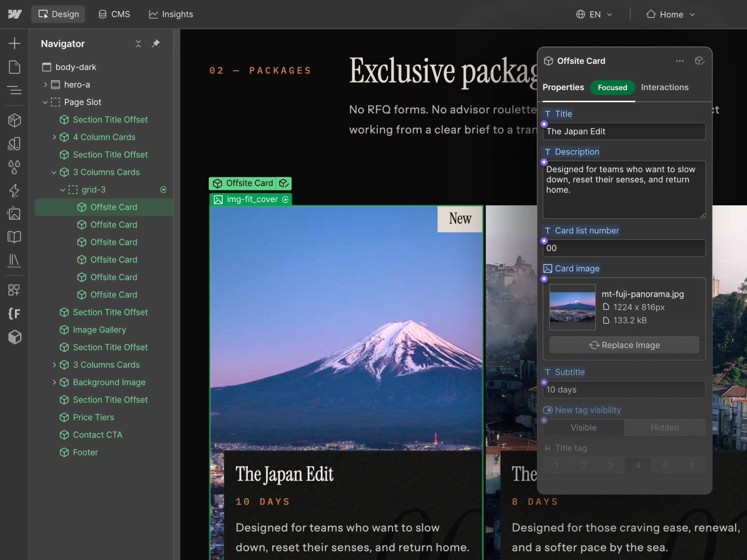Toggle the Navigator panel icon in the sidebar

[x=14, y=90]
